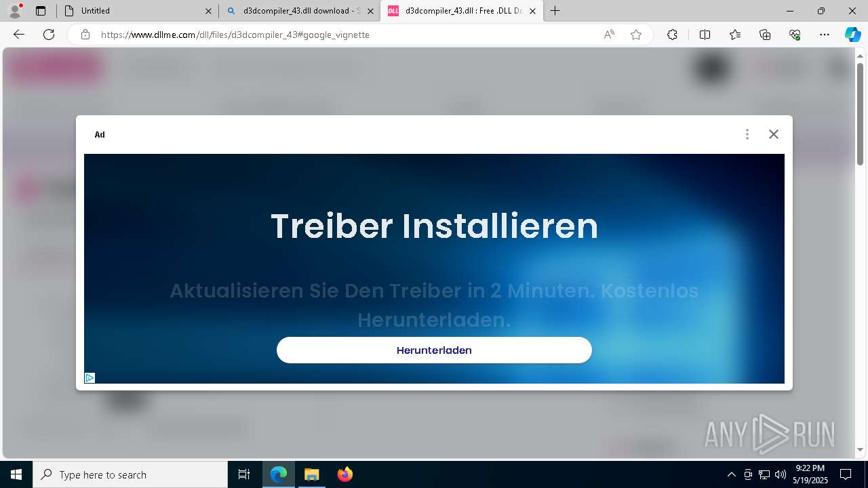Screen dimensions: 868x488
Task: Open the taskbar clock showing 9:22 PM
Action: click(810, 474)
